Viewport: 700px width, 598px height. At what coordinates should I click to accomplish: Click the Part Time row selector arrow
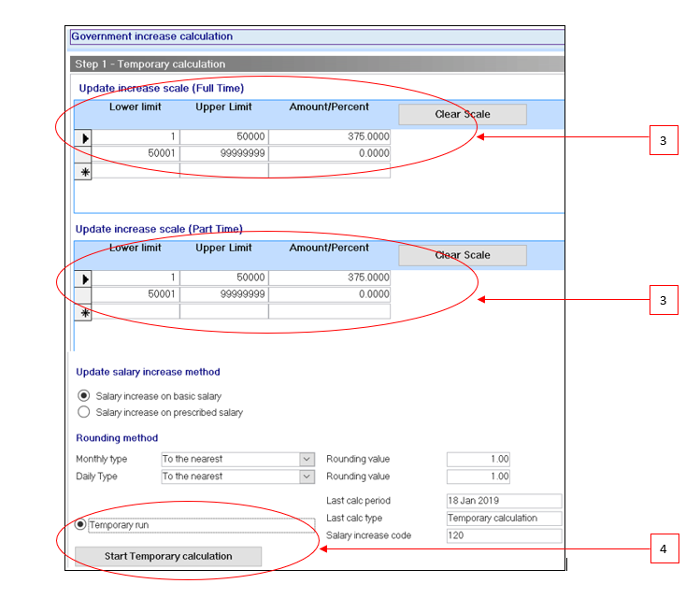tap(84, 278)
